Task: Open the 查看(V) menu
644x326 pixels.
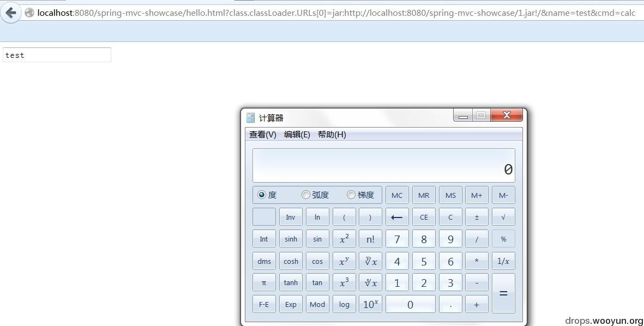Action: (x=262, y=134)
